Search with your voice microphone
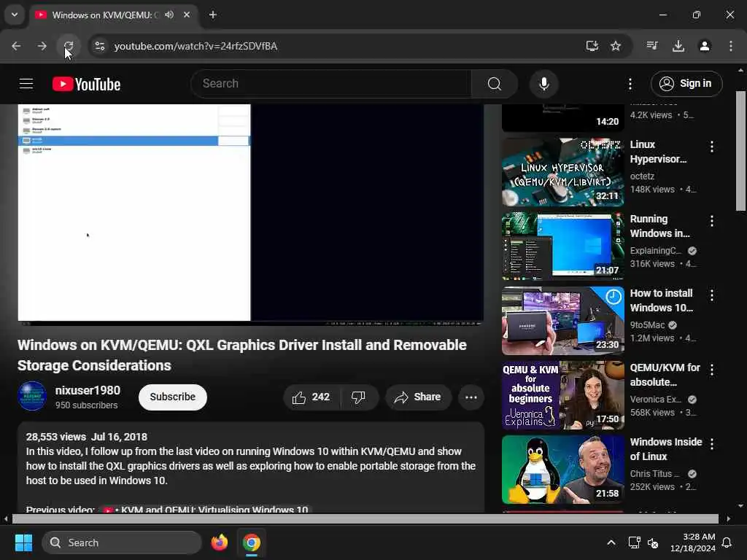 (x=543, y=84)
